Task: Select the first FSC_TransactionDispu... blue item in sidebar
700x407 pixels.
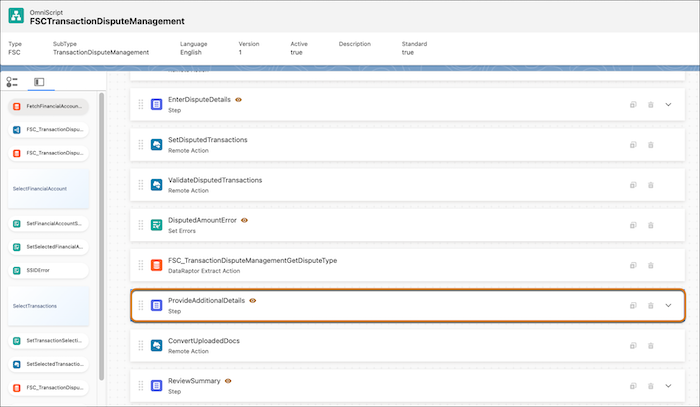Action: [x=48, y=129]
